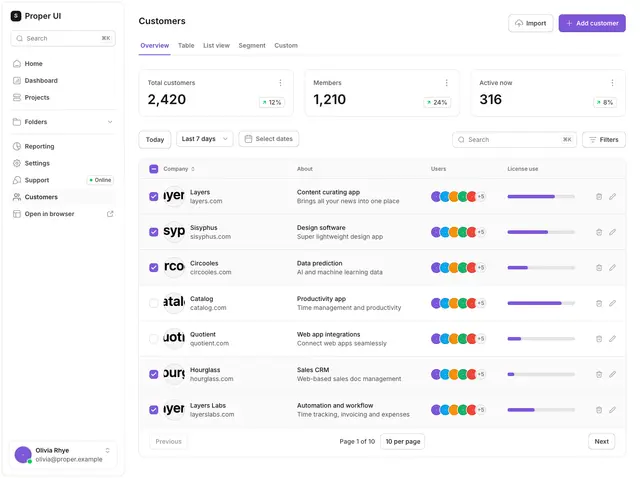Click the Today button
This screenshot has height=478, width=640.
(155, 140)
